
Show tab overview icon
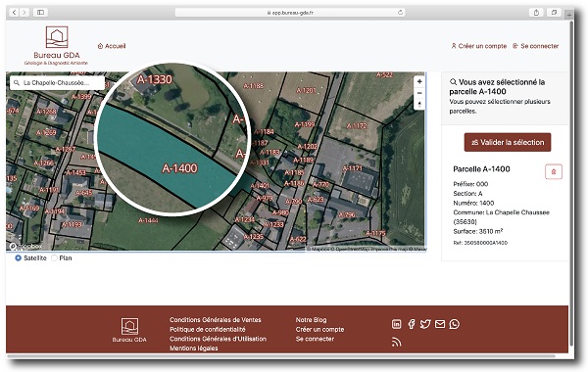tap(554, 13)
